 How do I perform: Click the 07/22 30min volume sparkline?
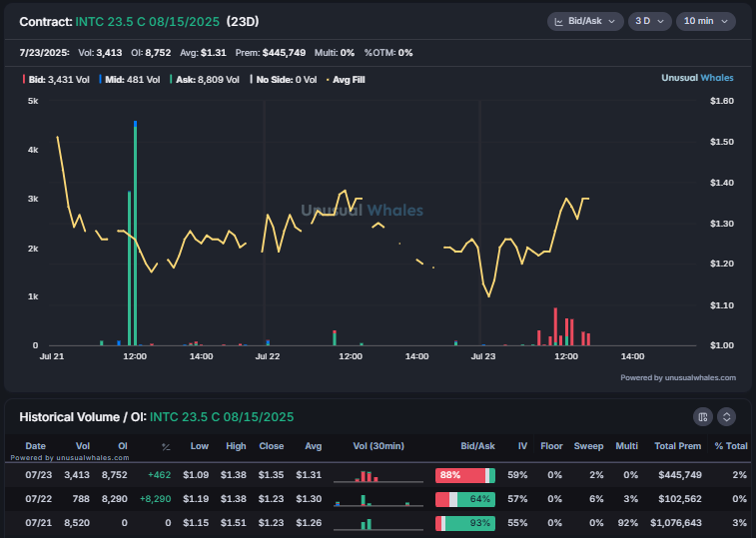pos(378,500)
